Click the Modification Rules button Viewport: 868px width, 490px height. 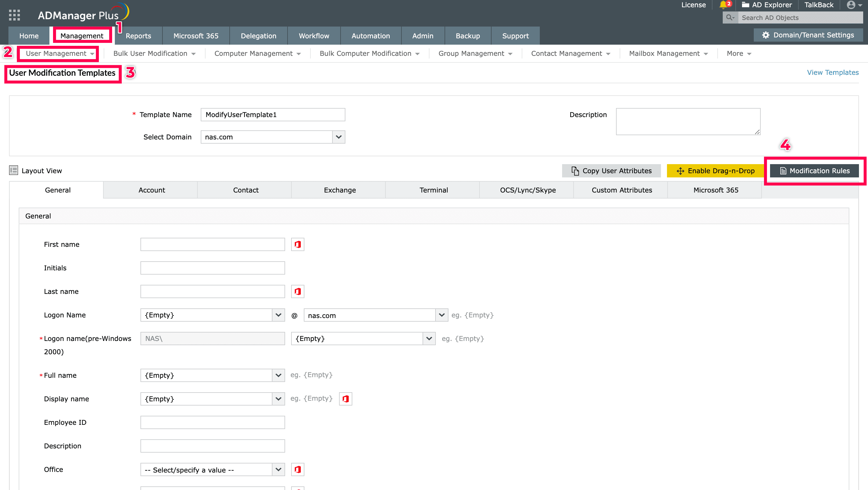(814, 171)
